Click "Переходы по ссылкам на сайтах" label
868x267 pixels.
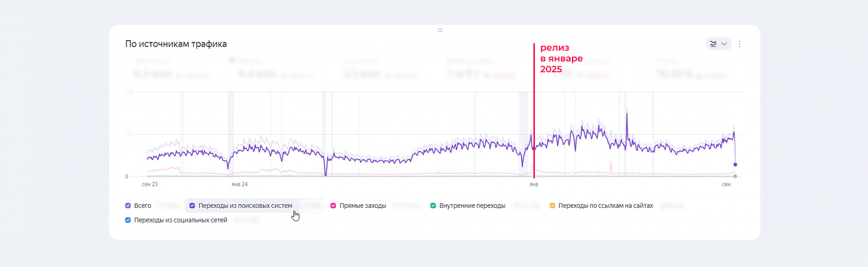click(x=605, y=206)
